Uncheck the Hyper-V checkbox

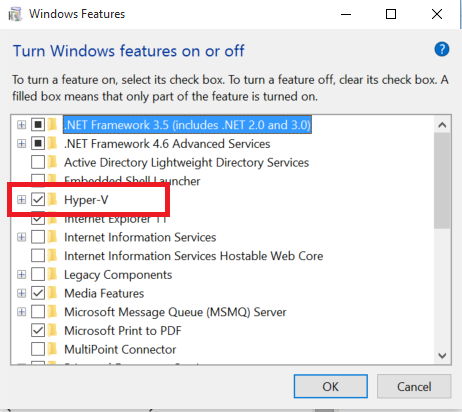pyautogui.click(x=38, y=200)
